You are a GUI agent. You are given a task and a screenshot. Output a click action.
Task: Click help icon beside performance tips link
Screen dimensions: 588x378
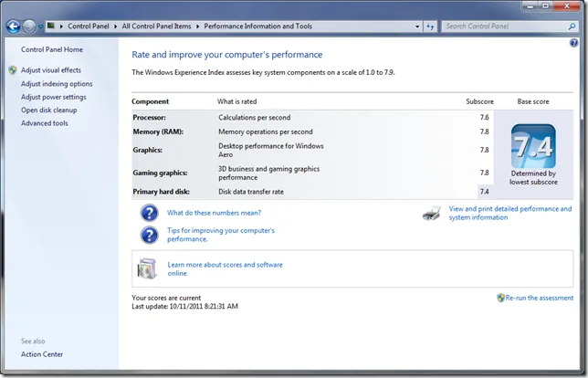coord(150,235)
